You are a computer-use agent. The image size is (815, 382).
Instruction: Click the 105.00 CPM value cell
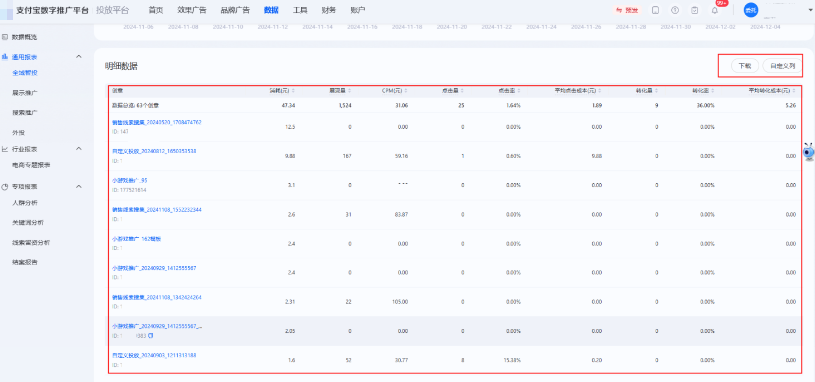point(400,301)
